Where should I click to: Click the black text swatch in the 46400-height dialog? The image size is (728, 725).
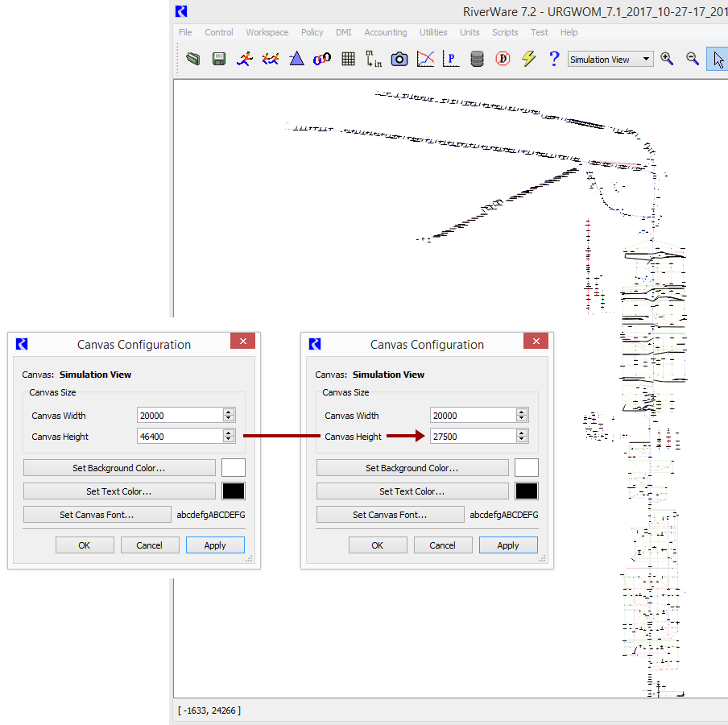[233, 491]
